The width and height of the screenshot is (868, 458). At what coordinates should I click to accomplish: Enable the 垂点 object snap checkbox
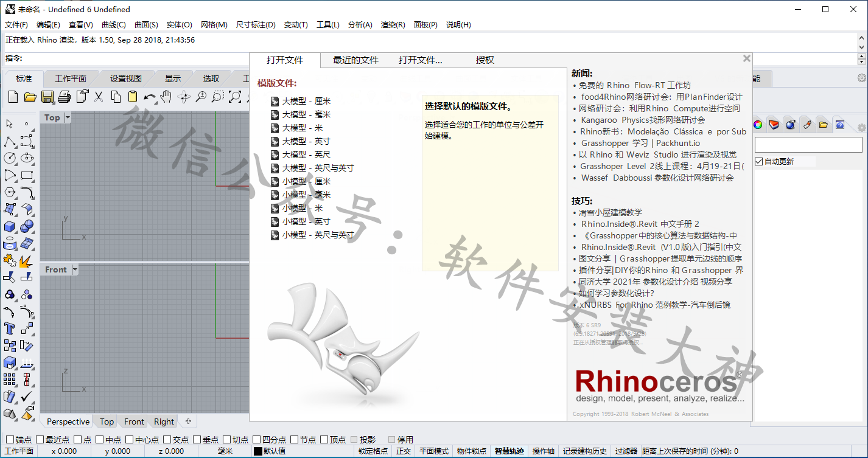coord(197,440)
